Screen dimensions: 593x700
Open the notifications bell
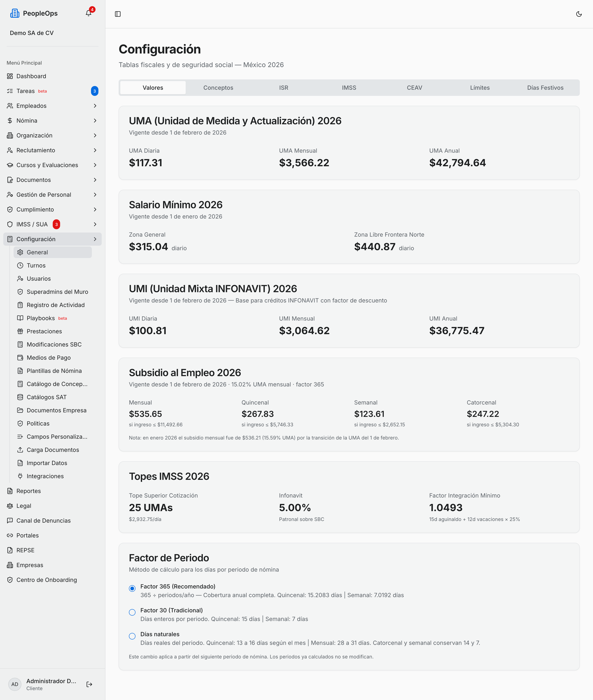88,13
